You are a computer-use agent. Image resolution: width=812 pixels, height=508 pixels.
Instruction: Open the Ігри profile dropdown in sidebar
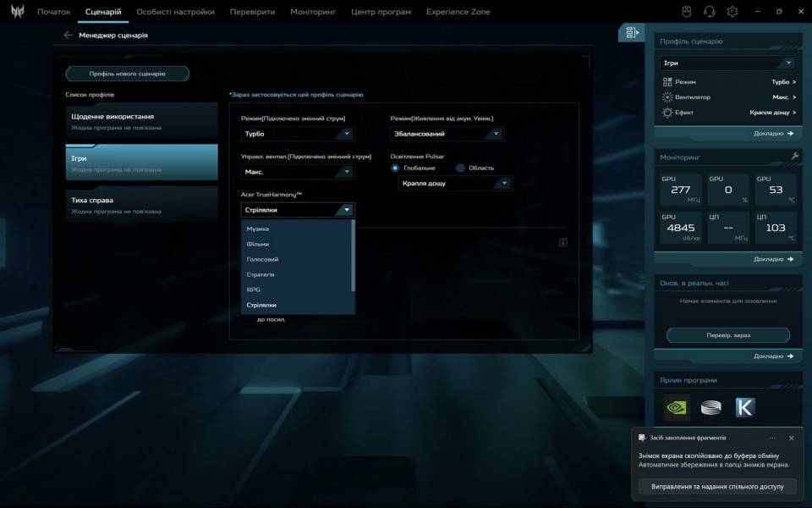click(x=727, y=63)
